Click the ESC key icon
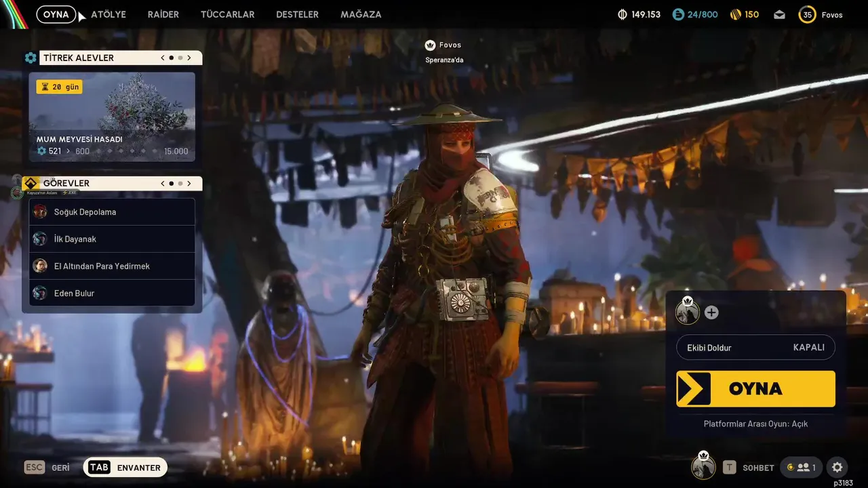 34,467
